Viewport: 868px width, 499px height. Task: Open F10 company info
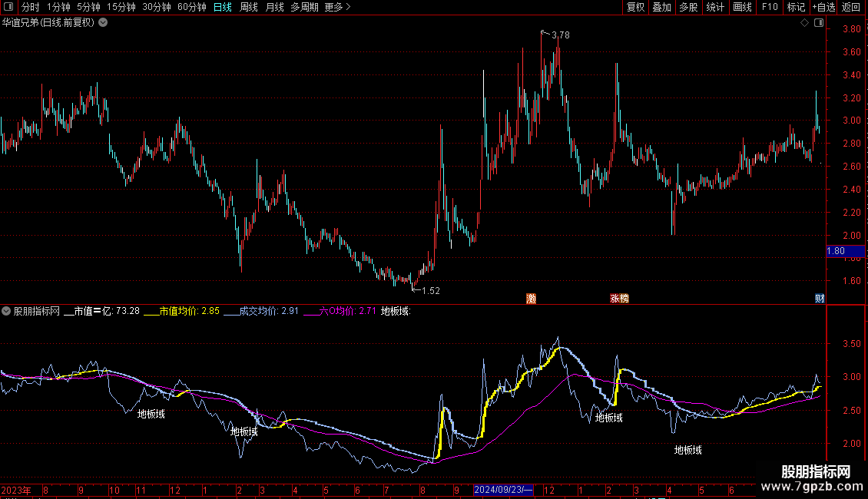coord(770,7)
